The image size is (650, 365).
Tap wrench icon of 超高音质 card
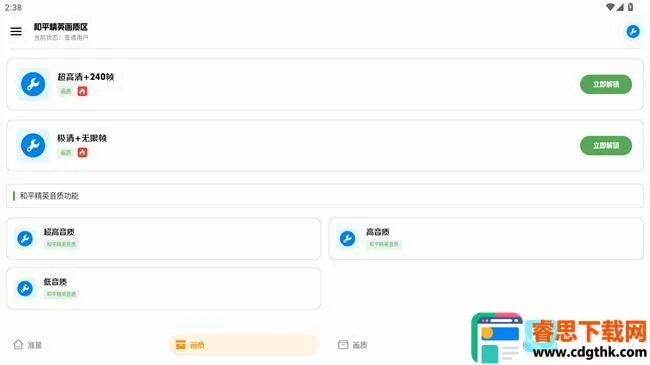(x=25, y=238)
